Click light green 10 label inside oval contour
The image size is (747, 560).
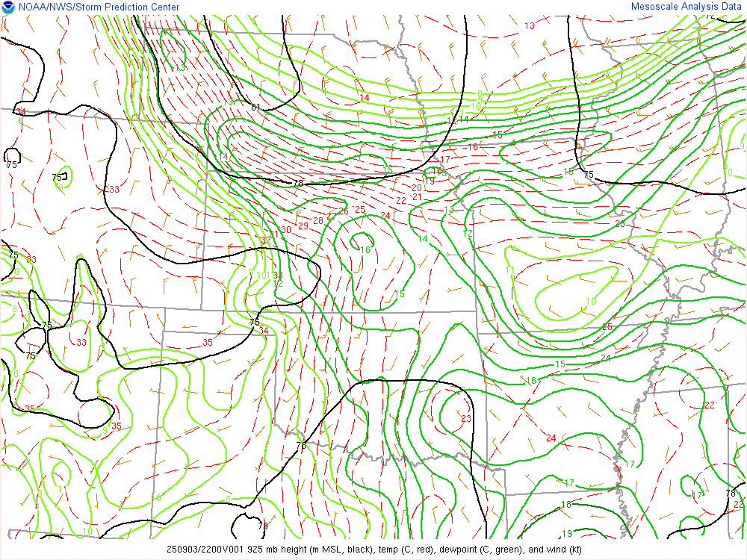591,302
